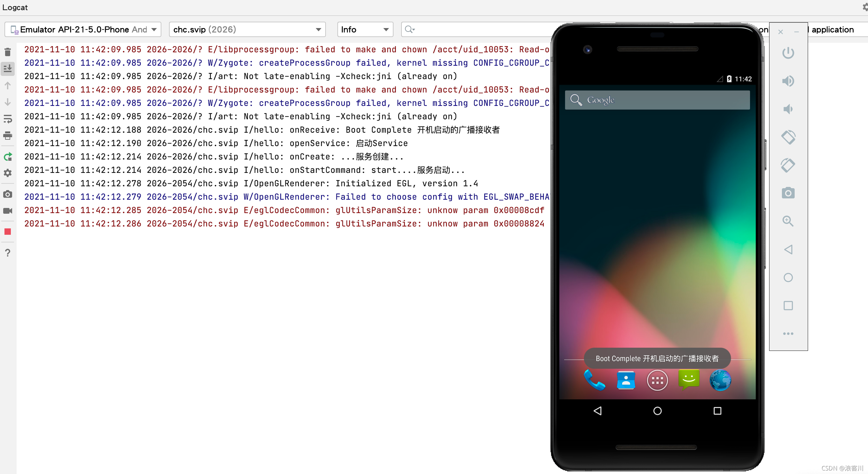Click the settings gear icon in logcat

[8, 173]
